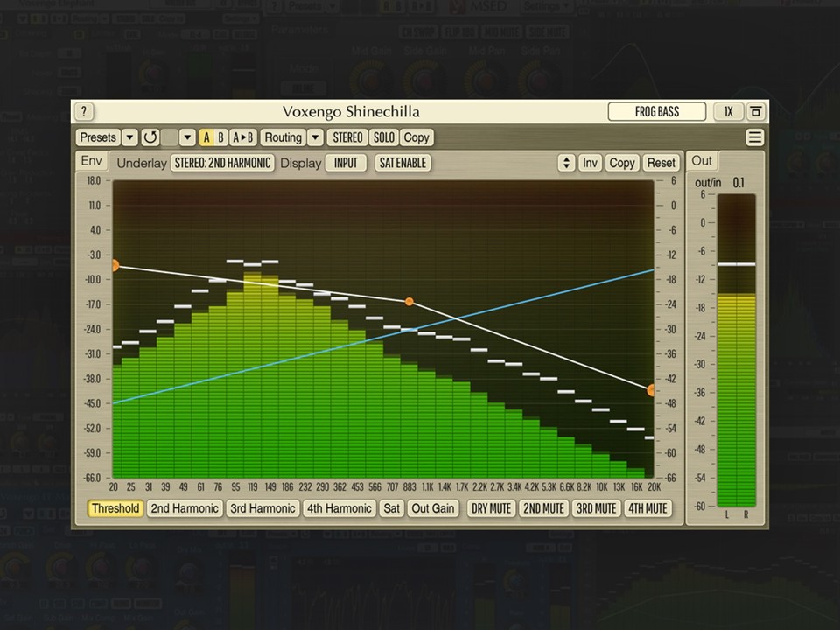840x630 pixels.
Task: Open the STEREO channel group selector
Action: 347,137
